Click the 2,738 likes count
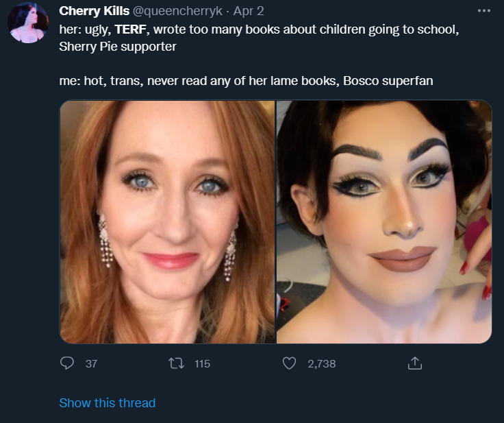 321,364
